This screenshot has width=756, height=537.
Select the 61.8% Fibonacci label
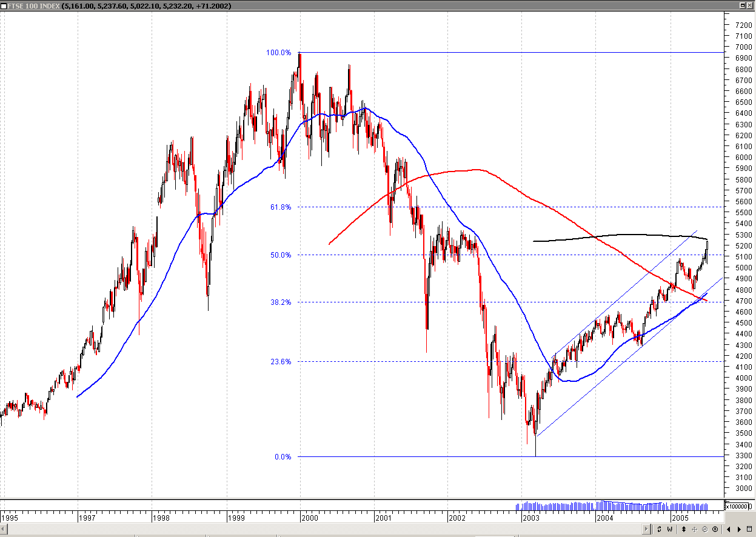pyautogui.click(x=281, y=207)
